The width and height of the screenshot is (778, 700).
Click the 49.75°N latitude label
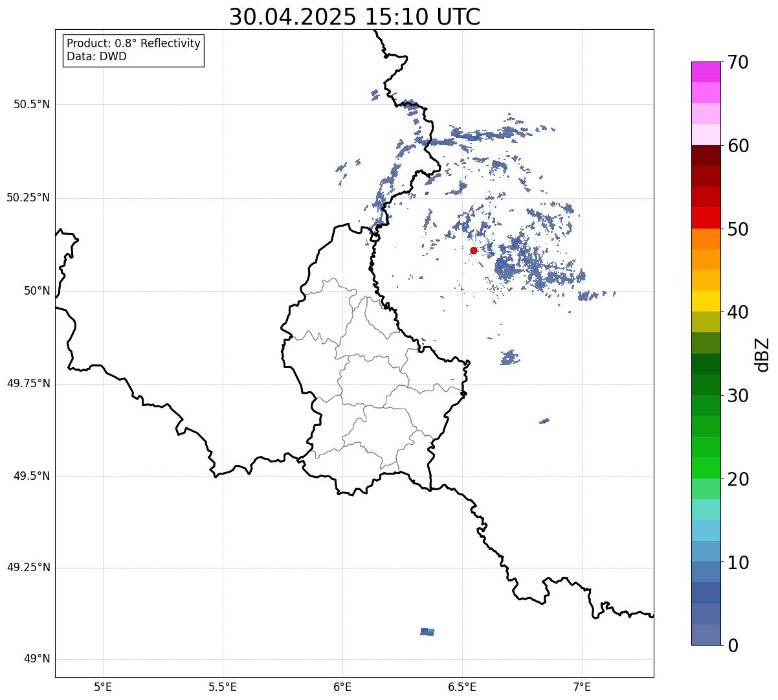tap(28, 383)
